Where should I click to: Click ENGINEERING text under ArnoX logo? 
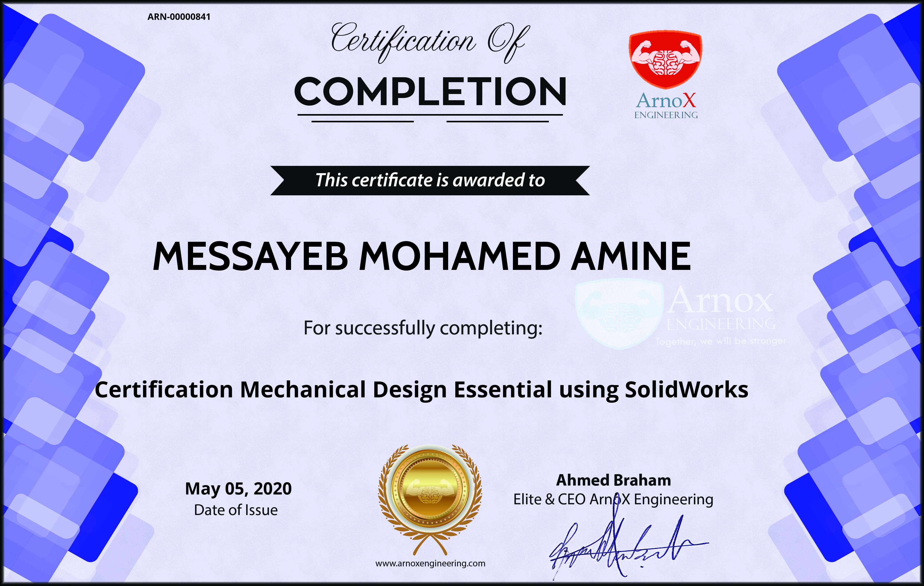click(x=666, y=115)
